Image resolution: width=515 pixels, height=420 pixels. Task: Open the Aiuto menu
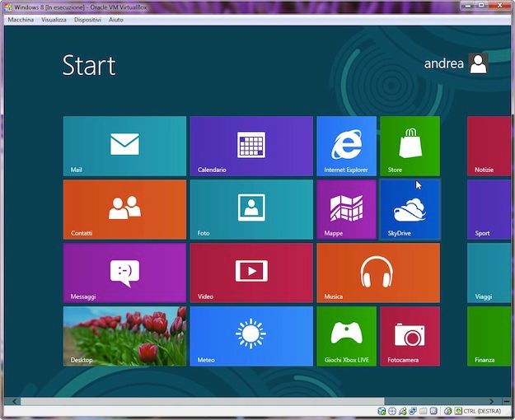[x=116, y=20]
